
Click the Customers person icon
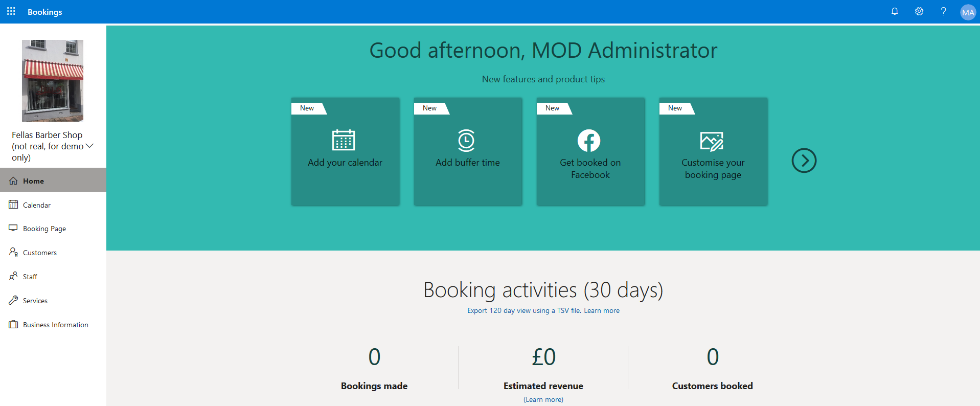coord(13,252)
